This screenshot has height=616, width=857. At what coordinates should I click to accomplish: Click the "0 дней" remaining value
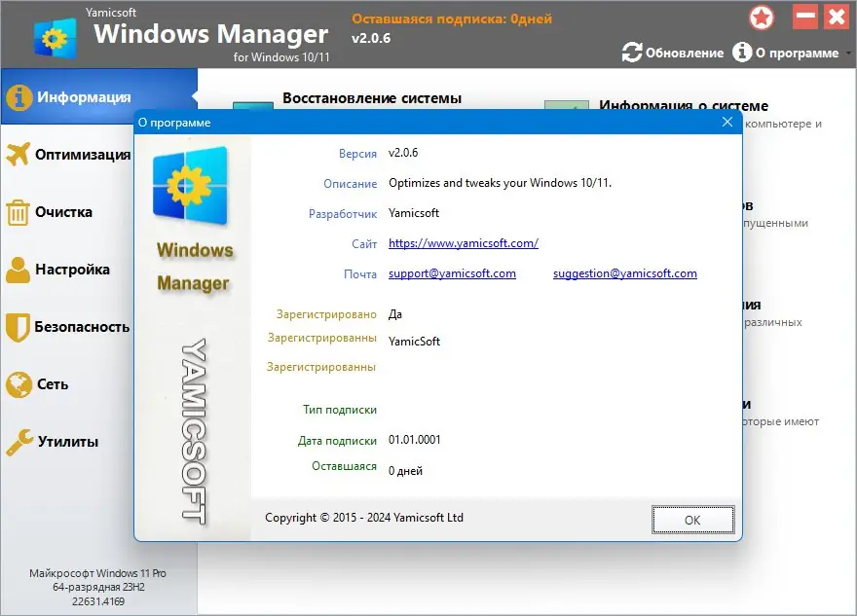coord(405,471)
